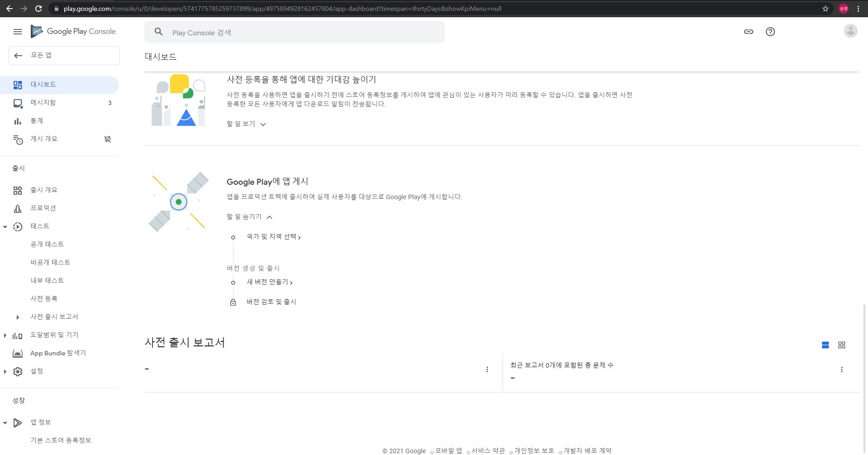
Task: Open 기본 스토어 등록정보 page
Action: tap(61, 441)
